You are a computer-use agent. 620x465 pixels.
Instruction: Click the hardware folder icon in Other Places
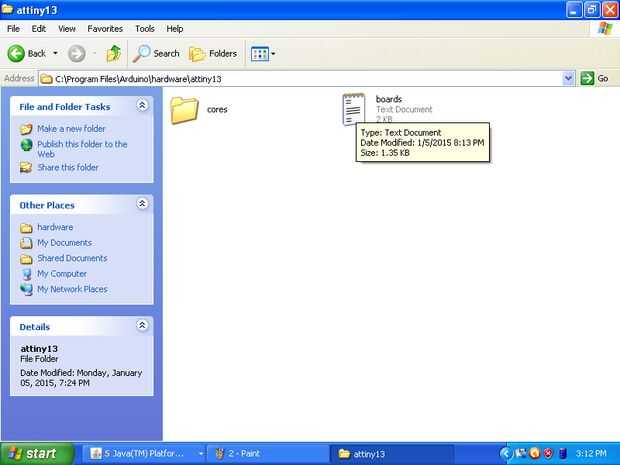[x=26, y=228]
